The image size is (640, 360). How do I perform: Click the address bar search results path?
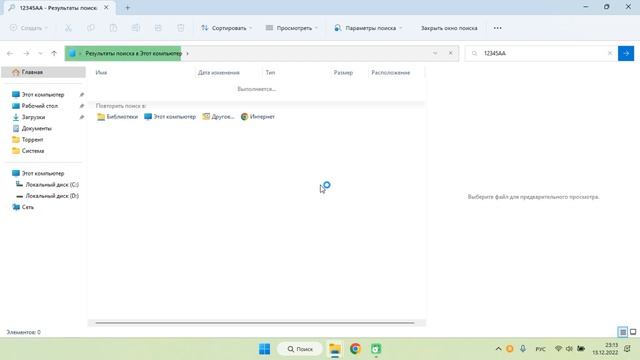133,53
